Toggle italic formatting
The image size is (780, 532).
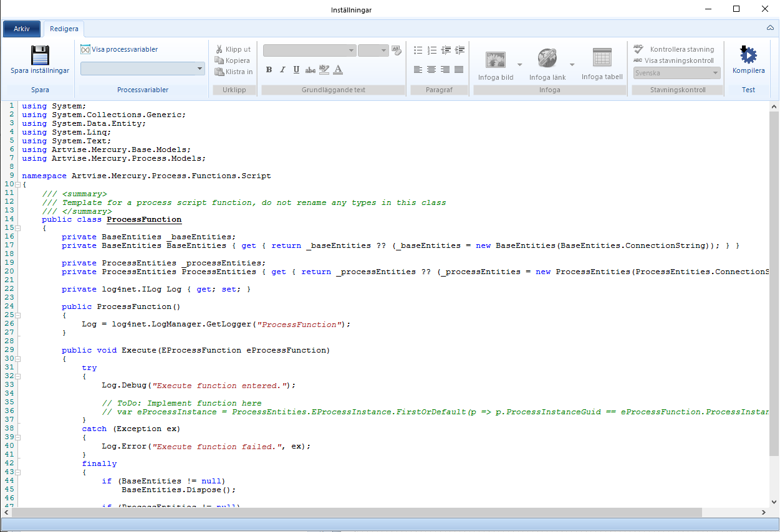pos(282,70)
